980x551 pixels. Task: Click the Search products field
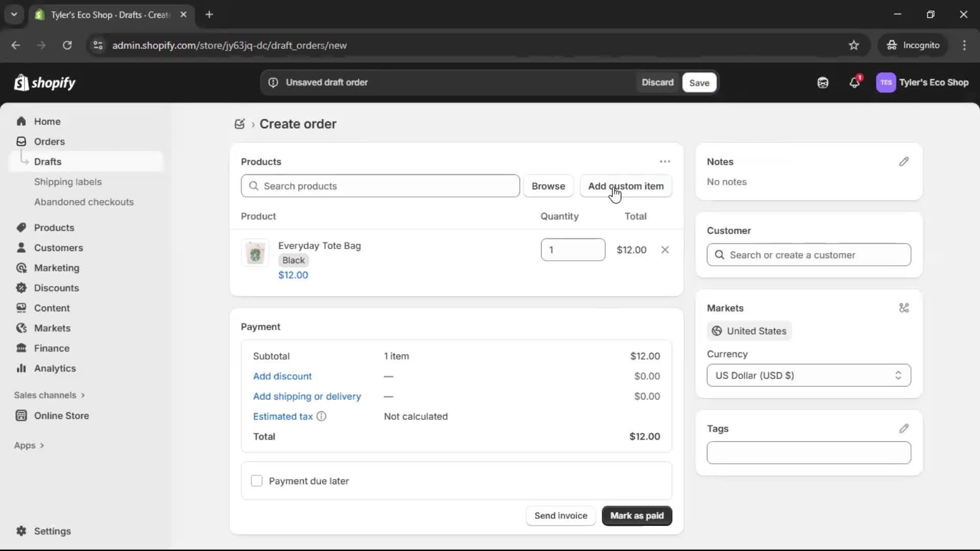coord(380,186)
